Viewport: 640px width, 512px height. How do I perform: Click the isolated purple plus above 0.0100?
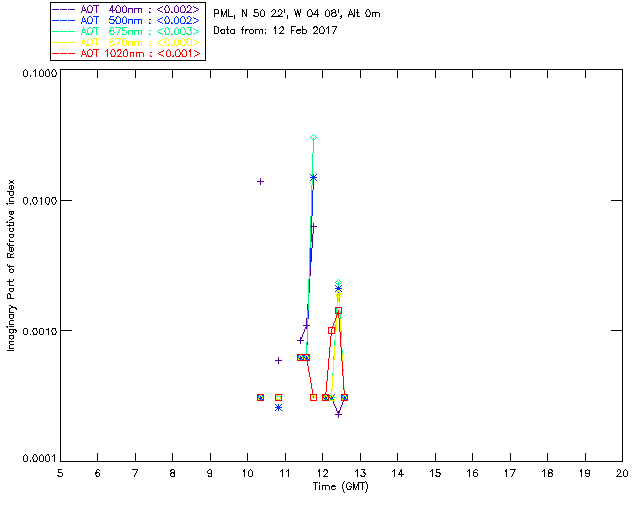tap(260, 182)
